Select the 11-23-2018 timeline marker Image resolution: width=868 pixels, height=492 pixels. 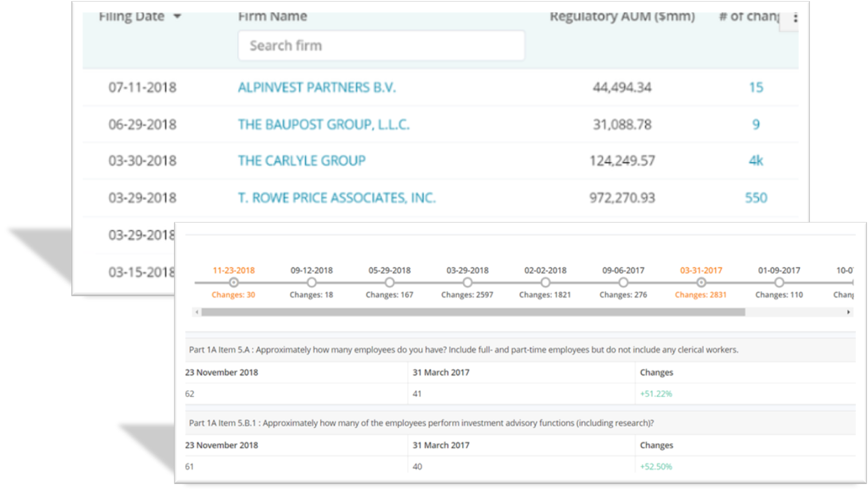point(233,282)
